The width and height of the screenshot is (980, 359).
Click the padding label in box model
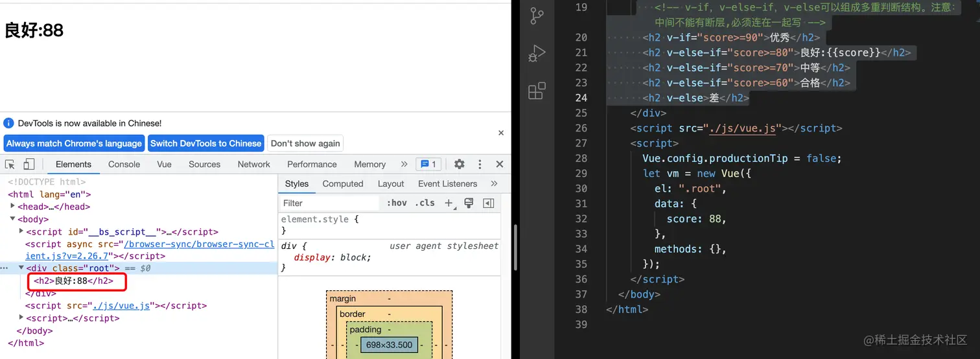366,329
